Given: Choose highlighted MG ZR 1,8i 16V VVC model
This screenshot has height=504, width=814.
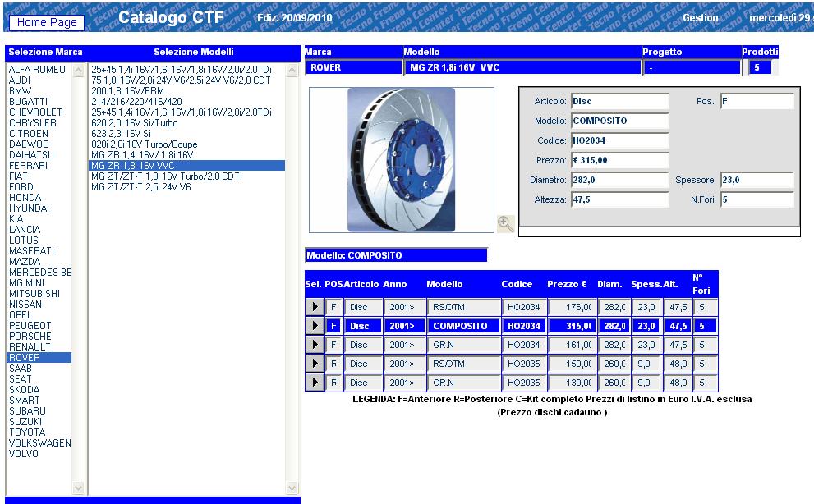Looking at the screenshot, I should [187, 166].
